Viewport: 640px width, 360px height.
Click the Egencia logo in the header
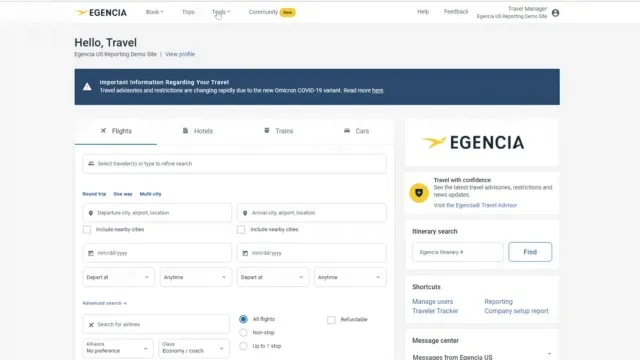(101, 13)
